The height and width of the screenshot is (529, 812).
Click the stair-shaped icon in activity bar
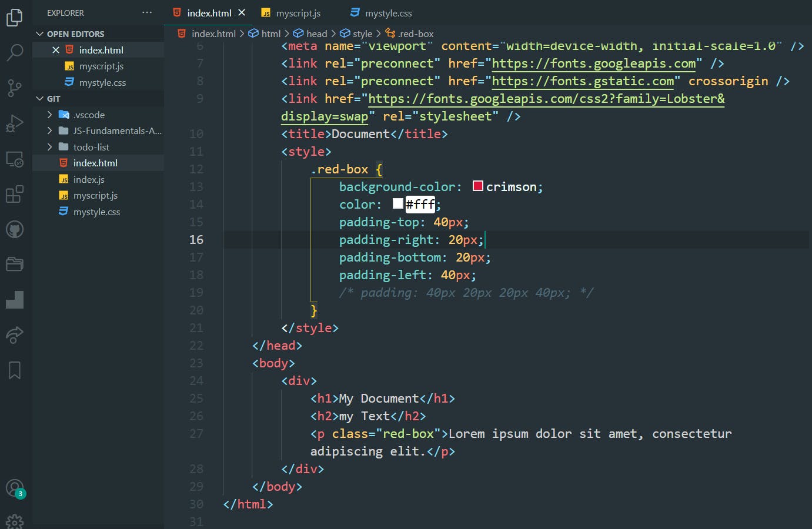point(14,300)
